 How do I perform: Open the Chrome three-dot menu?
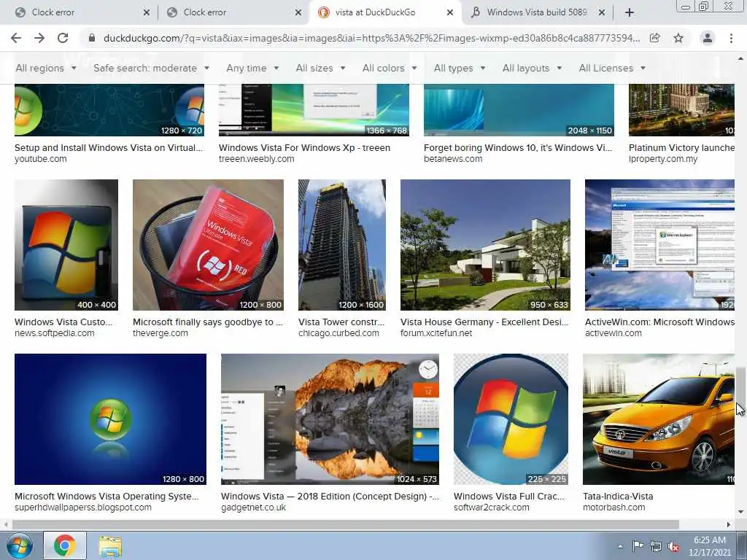click(x=731, y=38)
